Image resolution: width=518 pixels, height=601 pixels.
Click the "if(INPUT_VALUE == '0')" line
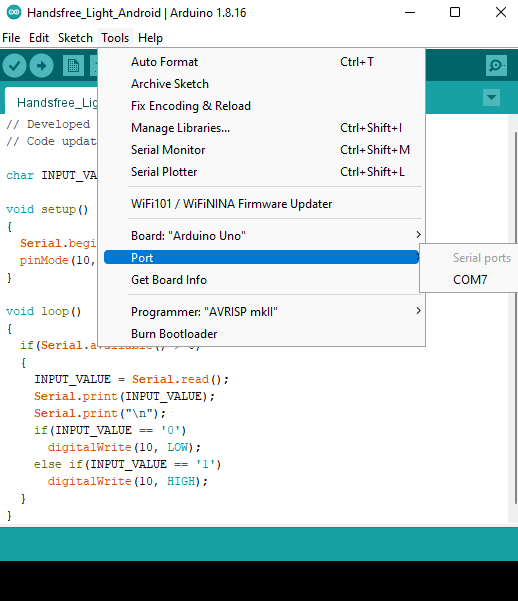tap(110, 430)
